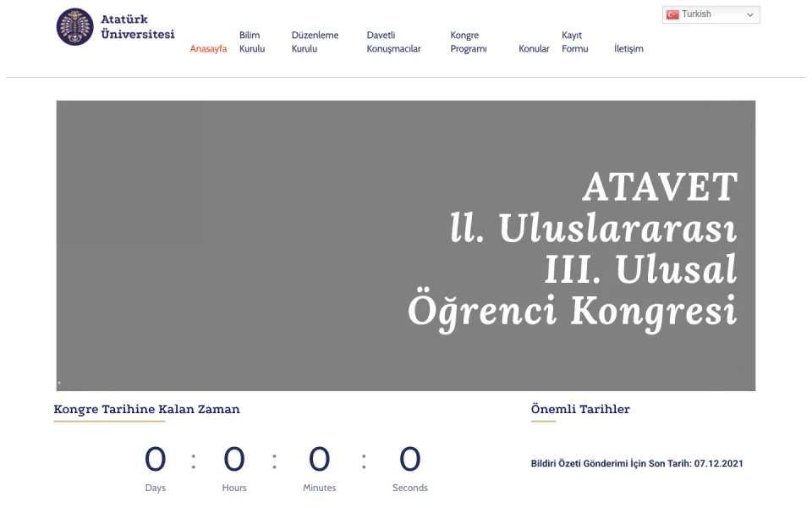The height and width of the screenshot is (508, 812).
Task: Go to İletişim page
Action: (628, 49)
